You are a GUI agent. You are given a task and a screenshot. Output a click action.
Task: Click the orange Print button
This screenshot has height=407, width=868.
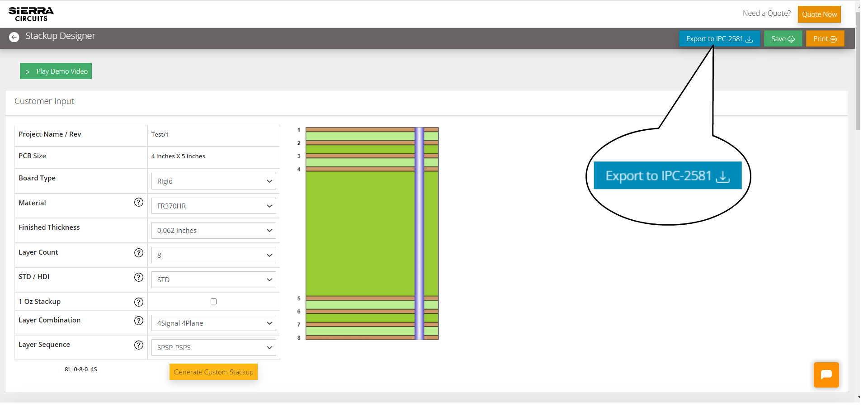tap(825, 39)
